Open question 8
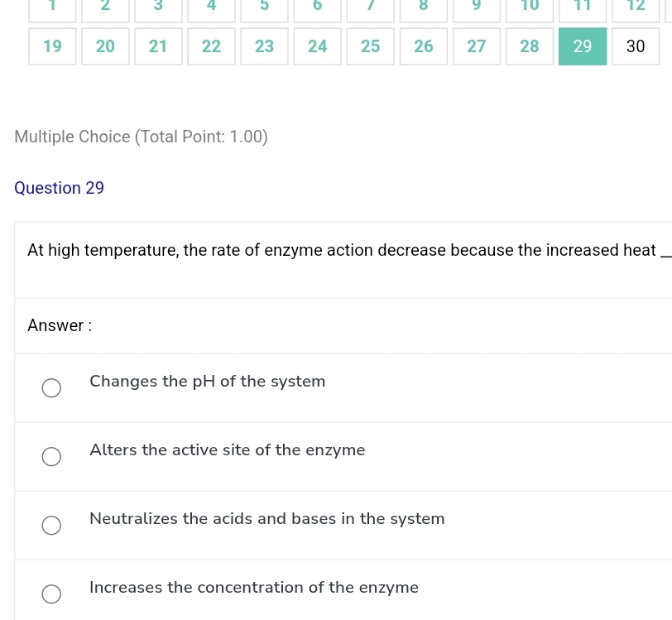This screenshot has height=620, width=672. click(423, 7)
